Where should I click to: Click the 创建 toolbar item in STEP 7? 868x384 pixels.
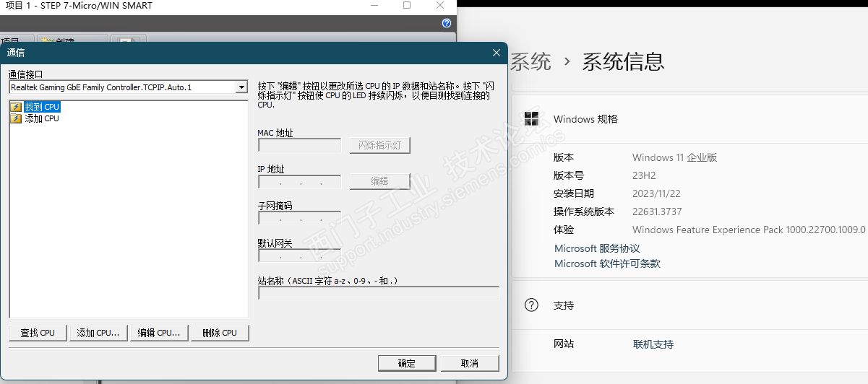pyautogui.click(x=72, y=40)
